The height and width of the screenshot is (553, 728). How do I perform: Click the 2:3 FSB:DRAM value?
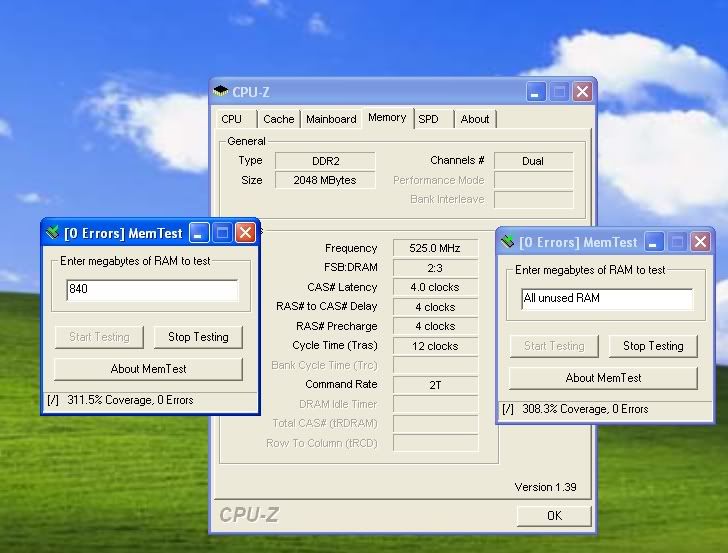pyautogui.click(x=436, y=268)
